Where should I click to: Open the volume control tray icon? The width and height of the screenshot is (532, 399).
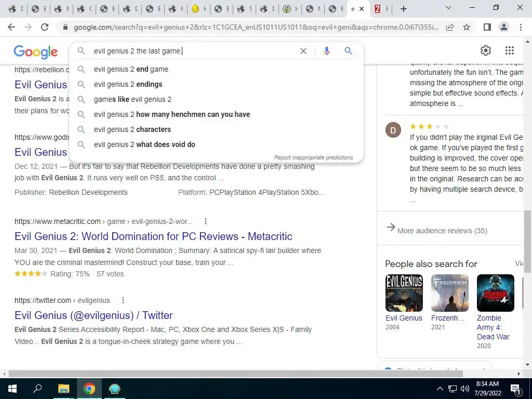[465, 389]
